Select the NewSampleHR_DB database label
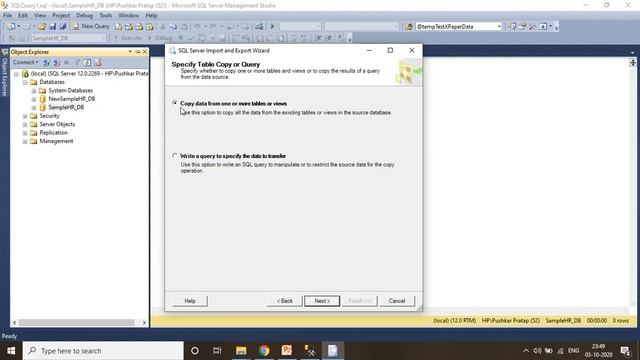 pos(71,99)
